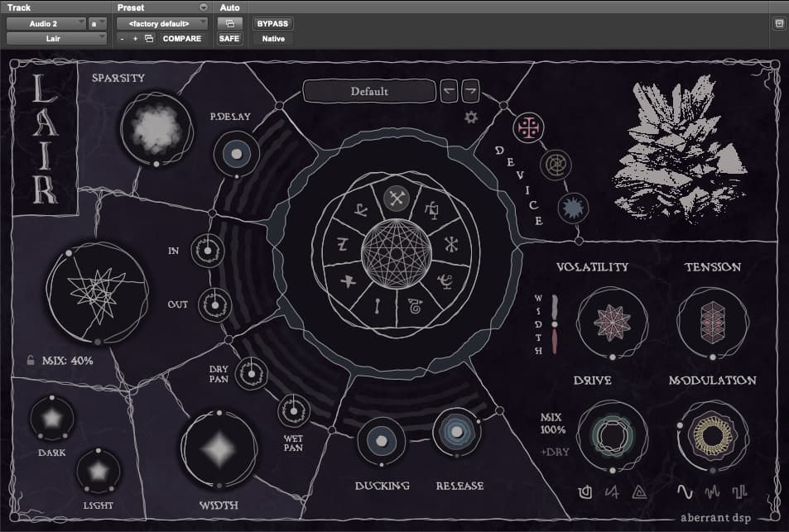Click the OUT gain knob
The height and width of the screenshot is (532, 789).
tap(215, 304)
